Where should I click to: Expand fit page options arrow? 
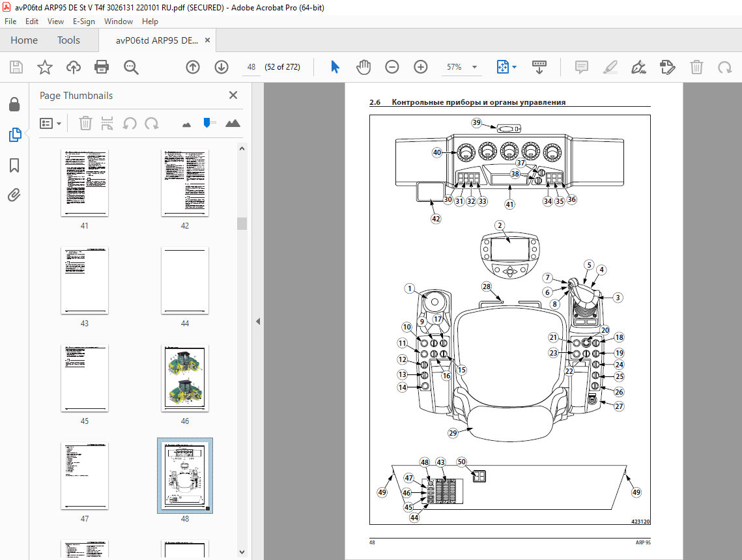515,67
